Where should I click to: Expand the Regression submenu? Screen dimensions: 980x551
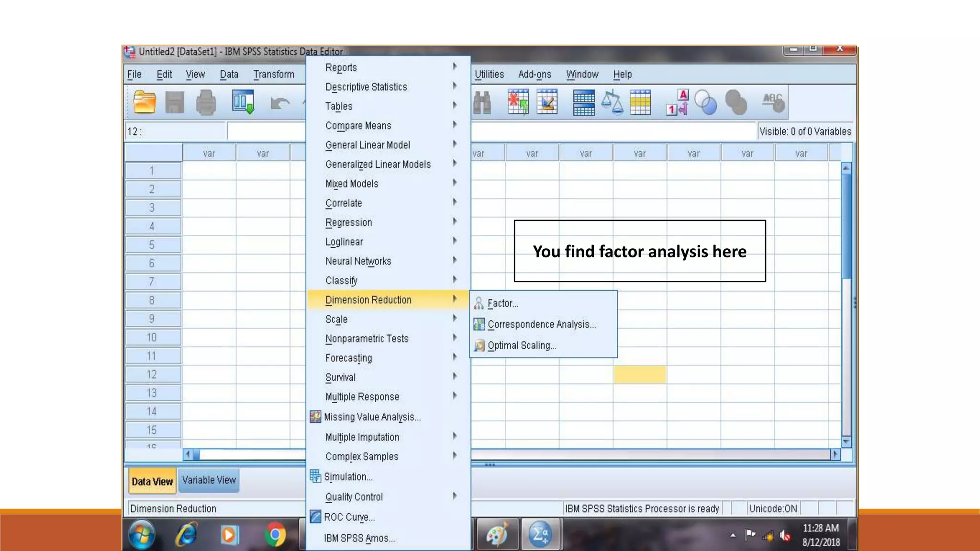(388, 222)
